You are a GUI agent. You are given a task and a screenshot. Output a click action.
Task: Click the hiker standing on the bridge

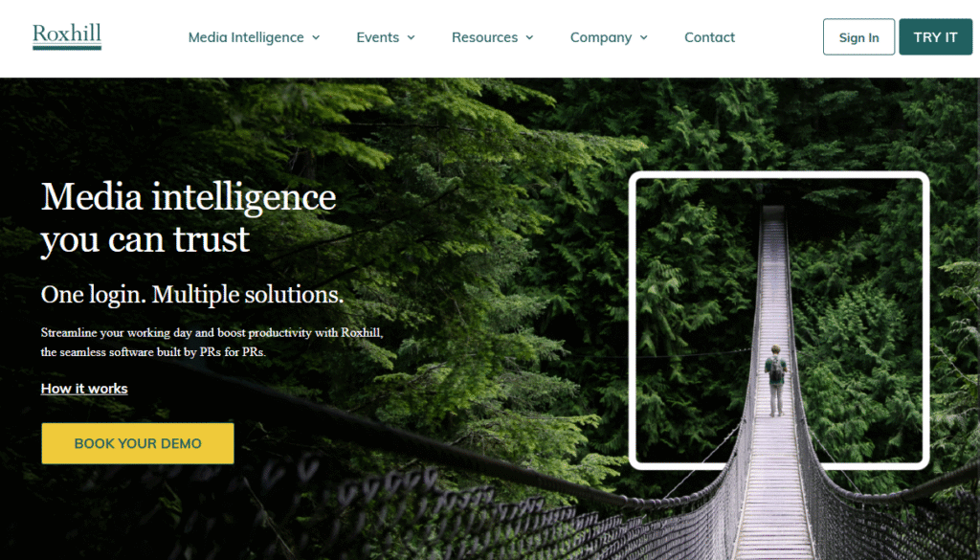[x=775, y=381]
